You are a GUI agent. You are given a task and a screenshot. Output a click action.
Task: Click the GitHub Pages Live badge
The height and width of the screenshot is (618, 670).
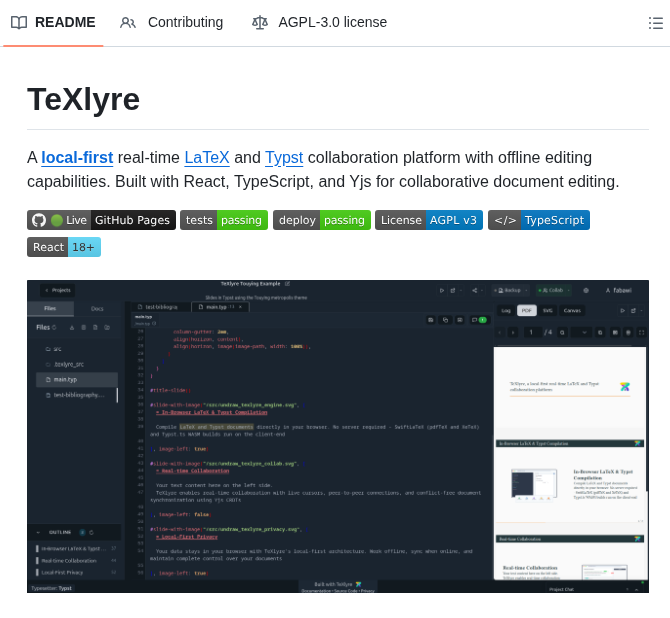(101, 220)
